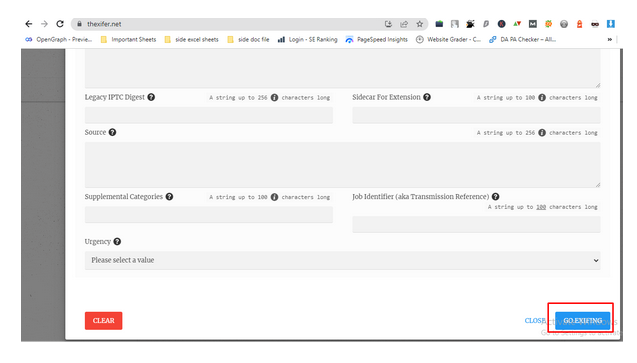Go back using browser back arrow
This screenshot has width=637, height=363.
click(x=28, y=24)
